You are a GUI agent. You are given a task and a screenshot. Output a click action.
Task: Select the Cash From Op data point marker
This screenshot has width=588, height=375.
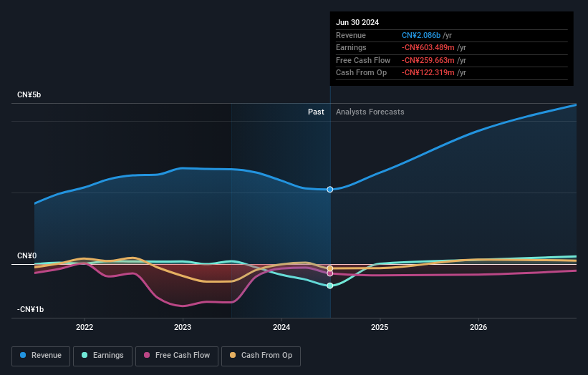pos(330,268)
